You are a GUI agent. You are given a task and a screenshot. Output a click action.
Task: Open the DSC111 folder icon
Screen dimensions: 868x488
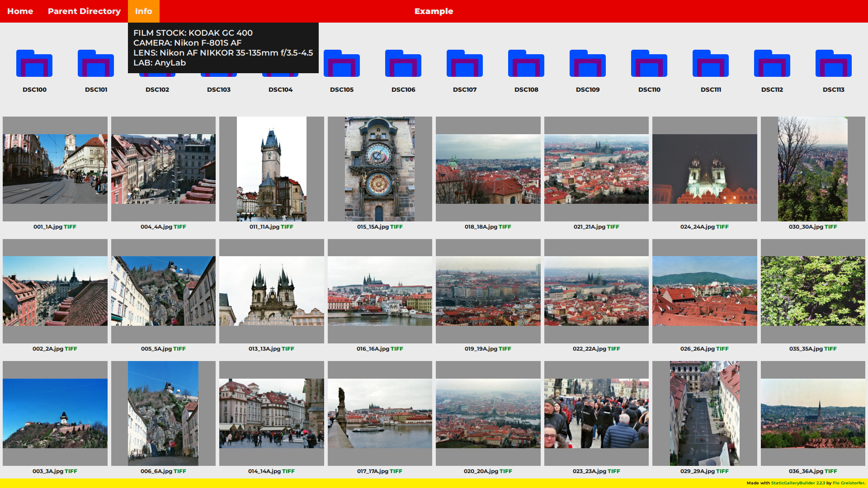711,64
